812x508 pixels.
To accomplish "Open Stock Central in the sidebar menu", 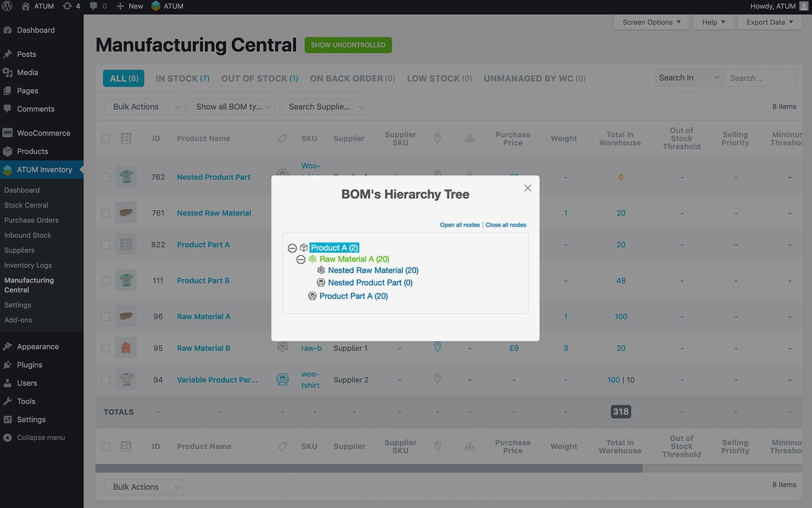I will [x=26, y=205].
